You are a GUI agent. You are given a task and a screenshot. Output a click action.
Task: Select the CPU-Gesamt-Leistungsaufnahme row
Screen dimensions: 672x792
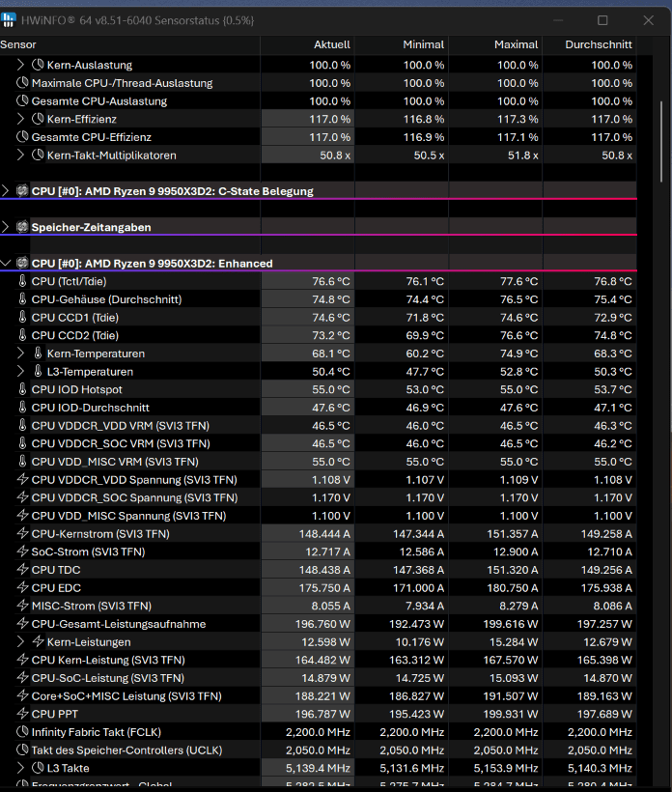[x=318, y=624]
